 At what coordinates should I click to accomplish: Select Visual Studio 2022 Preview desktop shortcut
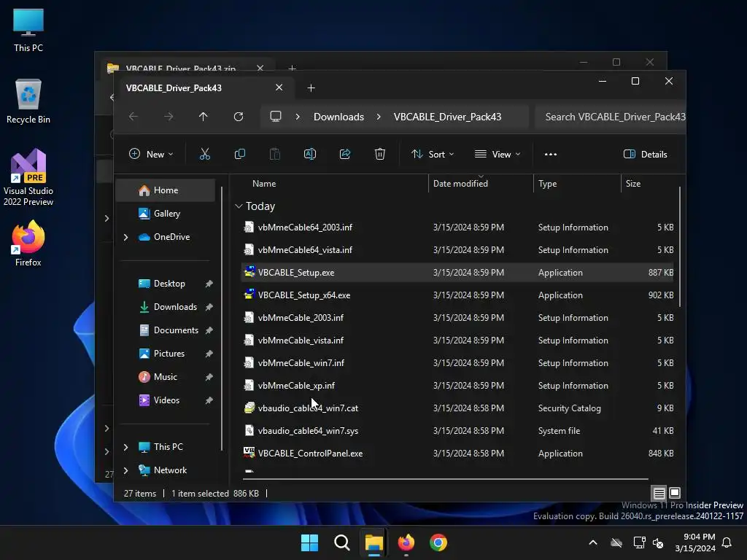28,178
